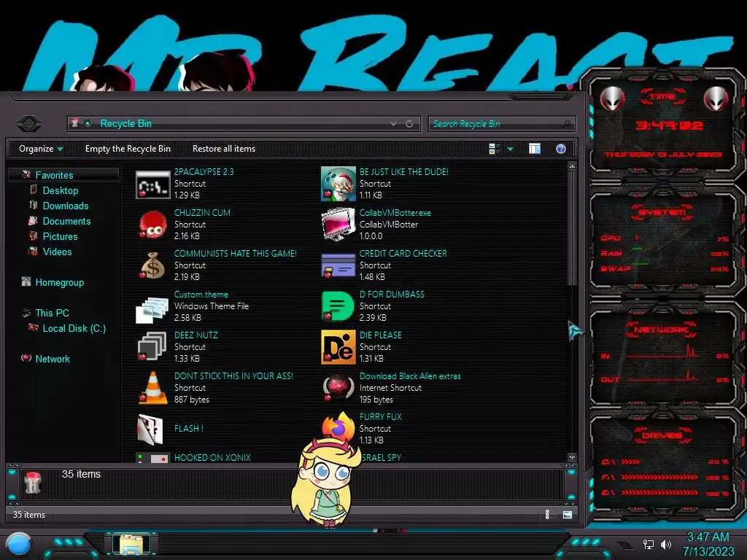The width and height of the screenshot is (747, 560).
Task: Click the DIE PLEASE file name
Action: [381, 335]
